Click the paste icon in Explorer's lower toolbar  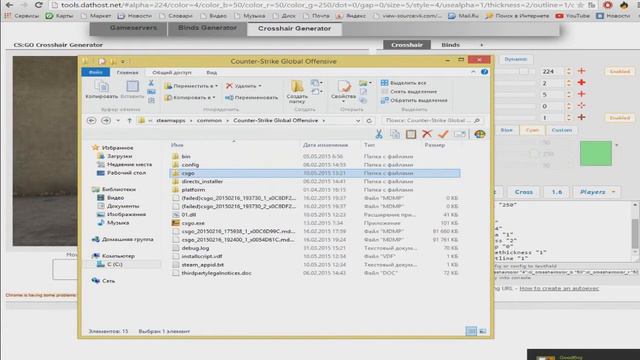click(x=411, y=134)
